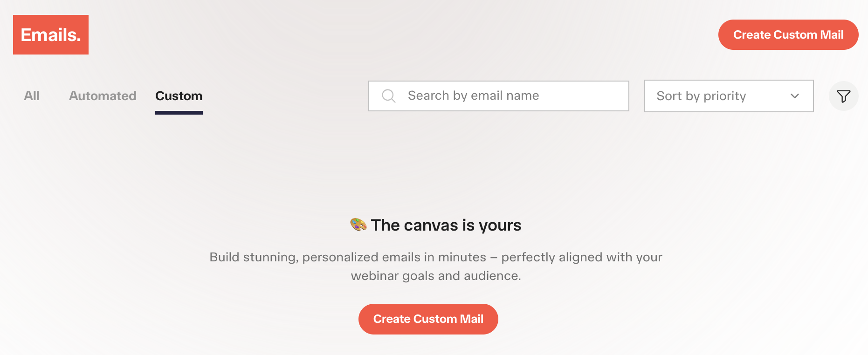This screenshot has height=355, width=868.
Task: Focus the Search by email name field
Action: coord(499,96)
